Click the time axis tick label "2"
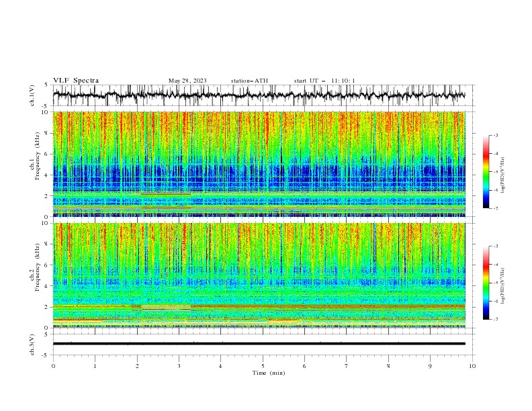Viewport: 532px width, 411px height. [137, 366]
